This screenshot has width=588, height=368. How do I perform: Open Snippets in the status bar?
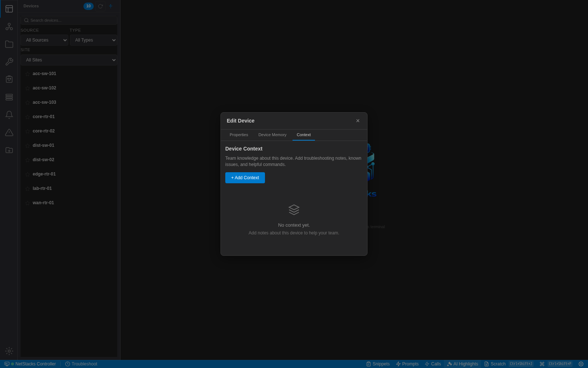pos(378,364)
